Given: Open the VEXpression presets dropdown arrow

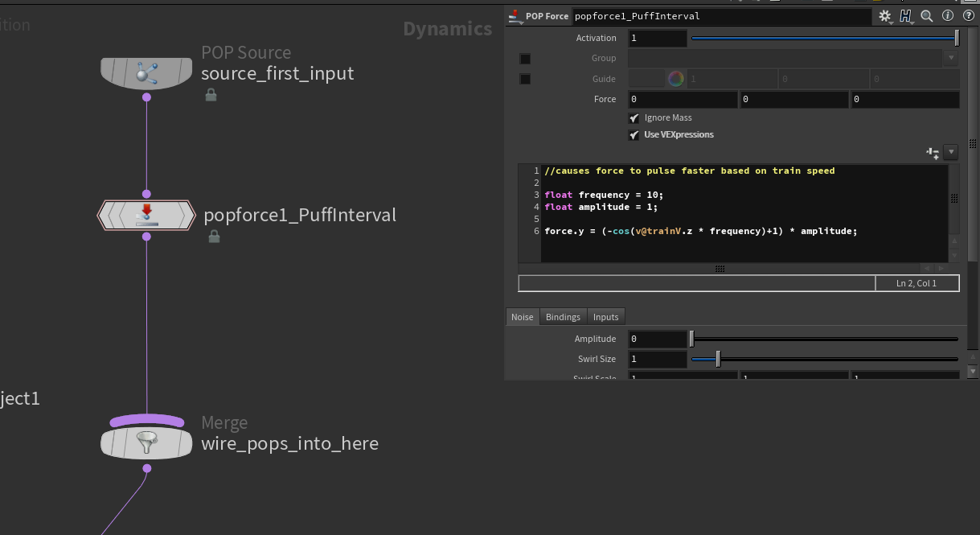Looking at the screenshot, I should [951, 152].
